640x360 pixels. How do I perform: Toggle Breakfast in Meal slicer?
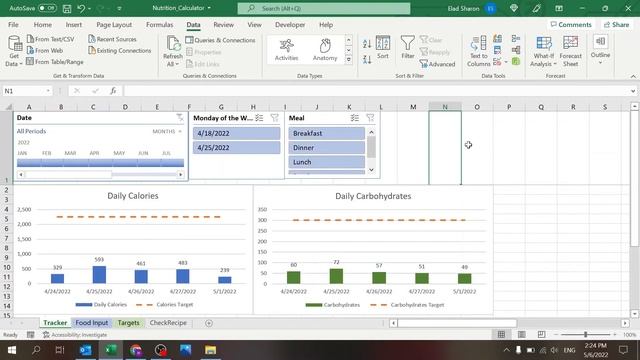[327, 133]
